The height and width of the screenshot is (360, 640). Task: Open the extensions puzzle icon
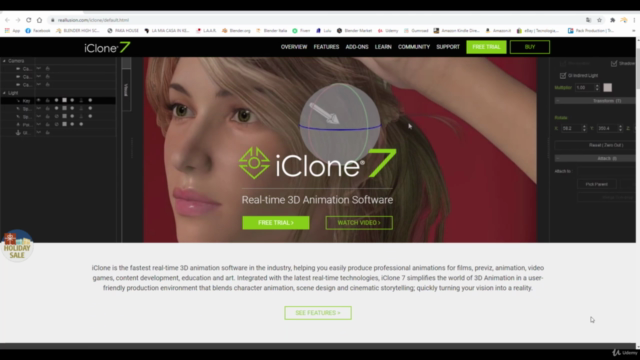click(613, 20)
